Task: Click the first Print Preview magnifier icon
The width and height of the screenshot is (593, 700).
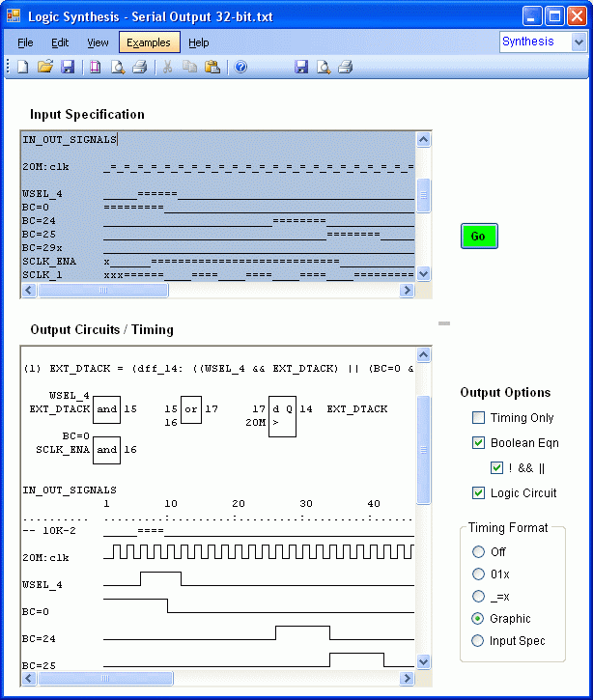Action: pyautogui.click(x=118, y=67)
